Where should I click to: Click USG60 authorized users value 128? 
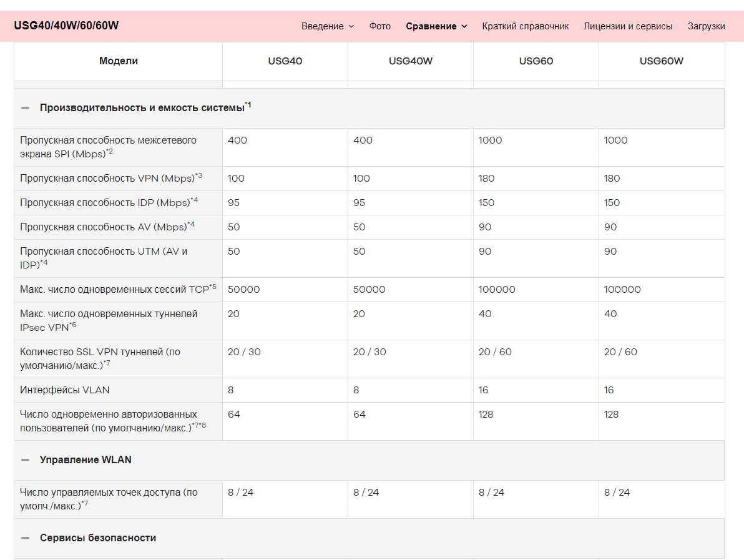pyautogui.click(x=486, y=414)
